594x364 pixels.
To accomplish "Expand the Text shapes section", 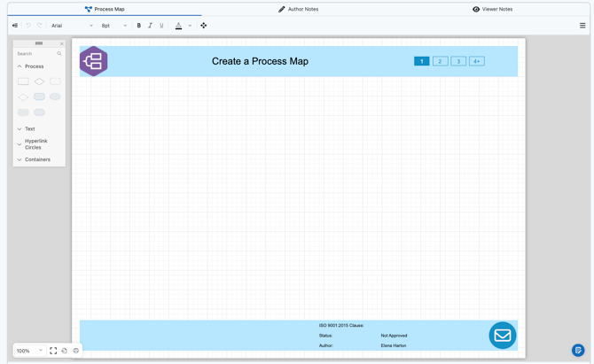I will click(26, 128).
